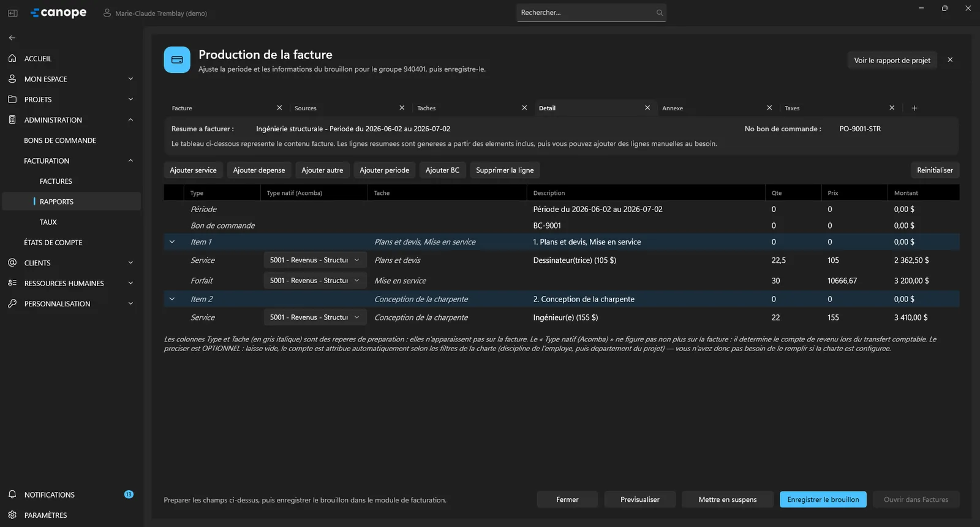Close the Detail tab
The width and height of the screenshot is (980, 527).
point(647,108)
